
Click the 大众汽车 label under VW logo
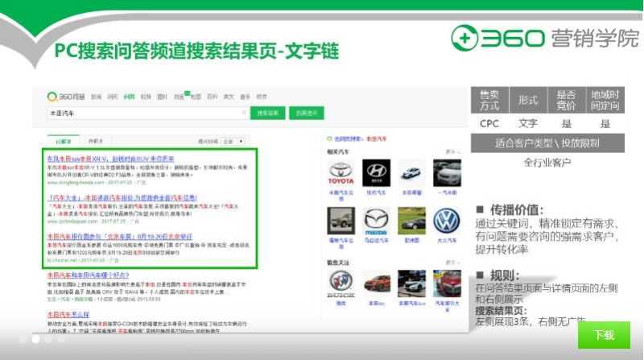(447, 240)
